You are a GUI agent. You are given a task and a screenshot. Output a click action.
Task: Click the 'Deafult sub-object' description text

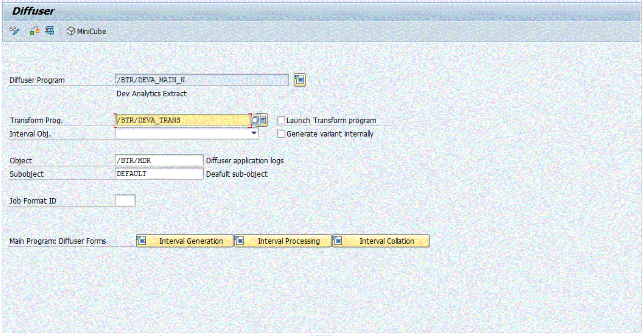click(x=237, y=174)
